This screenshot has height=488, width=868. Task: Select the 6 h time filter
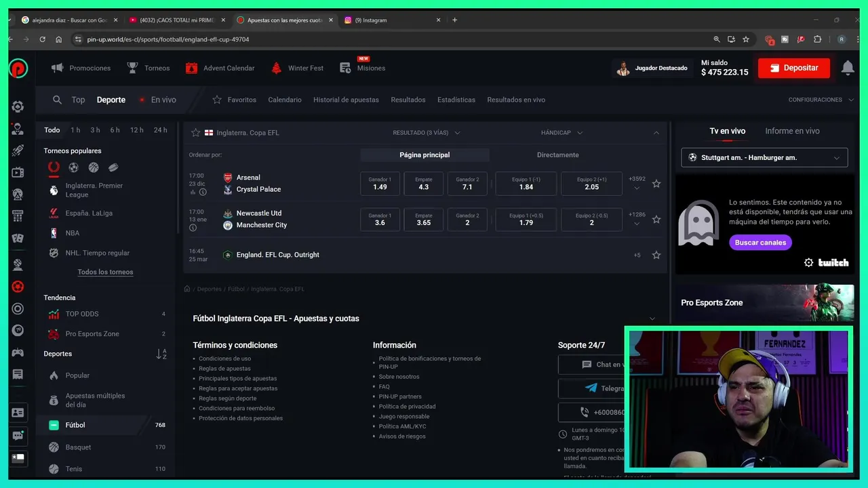[x=115, y=130]
